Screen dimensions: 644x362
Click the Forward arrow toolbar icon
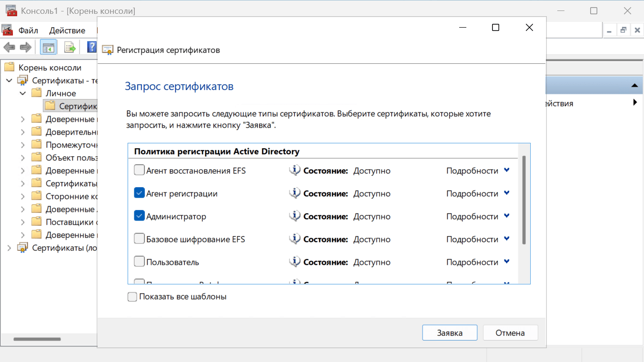pyautogui.click(x=26, y=47)
